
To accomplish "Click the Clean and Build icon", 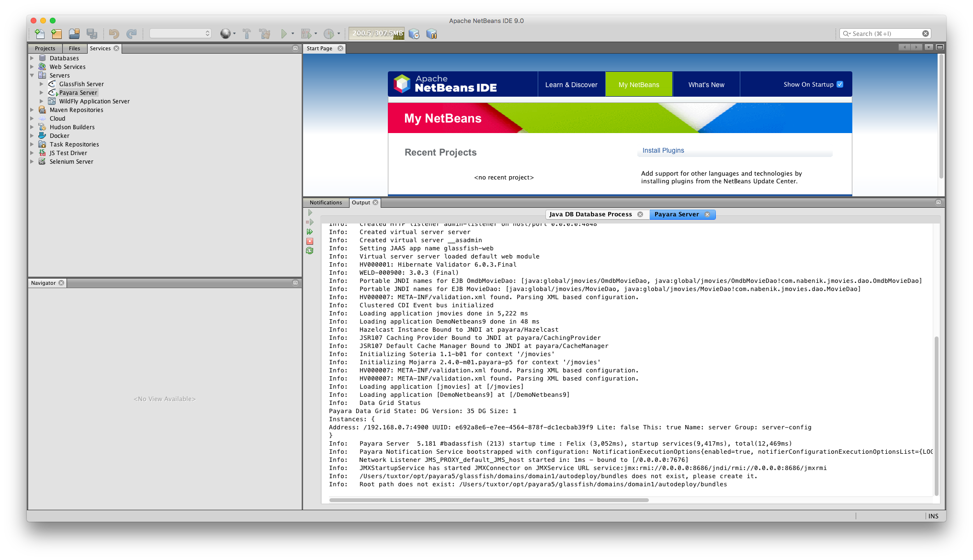I will 265,34.
